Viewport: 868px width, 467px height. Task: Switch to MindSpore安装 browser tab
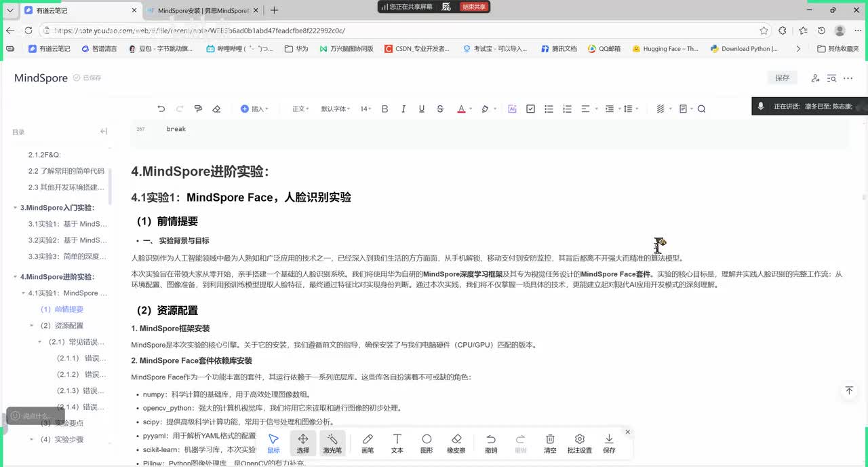tap(203, 10)
